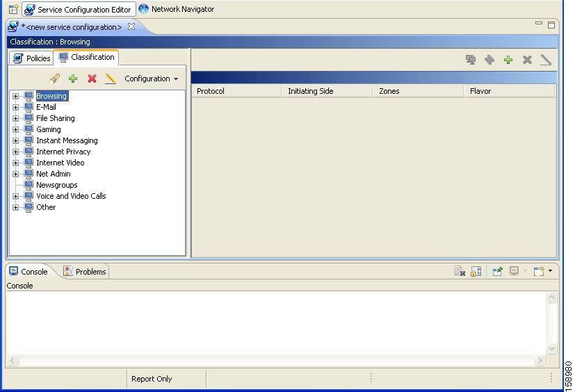Close the new service configuration tab
Image resolution: width=575 pixels, height=392 pixels.
[131, 27]
